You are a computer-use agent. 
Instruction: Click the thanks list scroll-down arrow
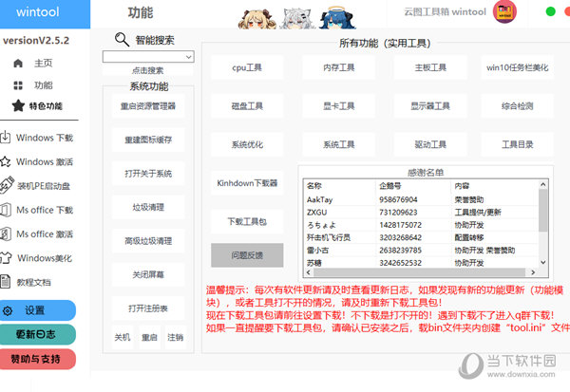click(x=542, y=262)
